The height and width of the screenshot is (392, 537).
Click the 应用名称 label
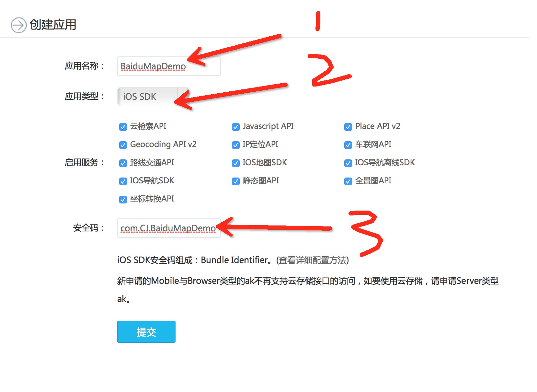tap(85, 66)
